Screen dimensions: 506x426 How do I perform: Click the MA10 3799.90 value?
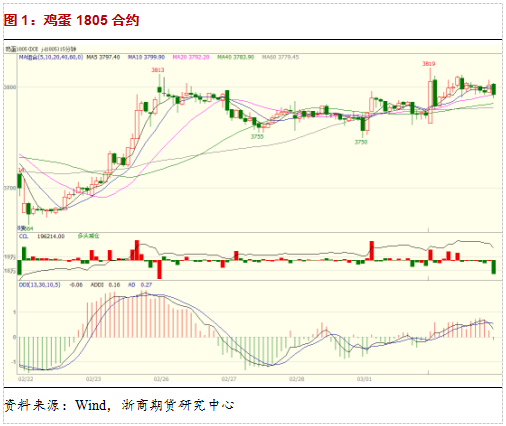click(x=146, y=57)
